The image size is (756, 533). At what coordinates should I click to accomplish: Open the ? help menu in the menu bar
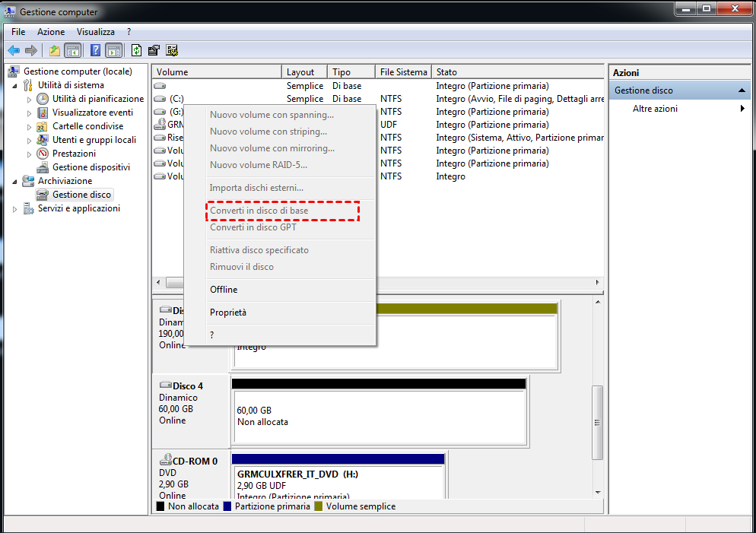[x=129, y=32]
